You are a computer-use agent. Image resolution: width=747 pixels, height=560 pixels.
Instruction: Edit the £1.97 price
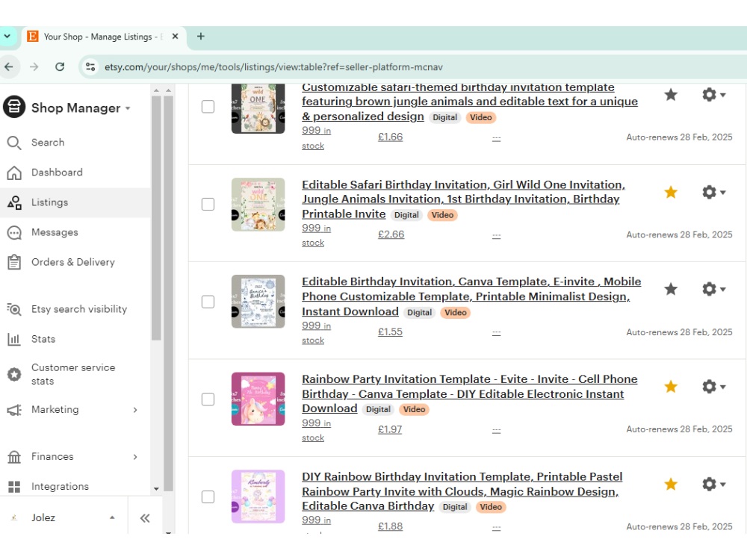pos(390,429)
